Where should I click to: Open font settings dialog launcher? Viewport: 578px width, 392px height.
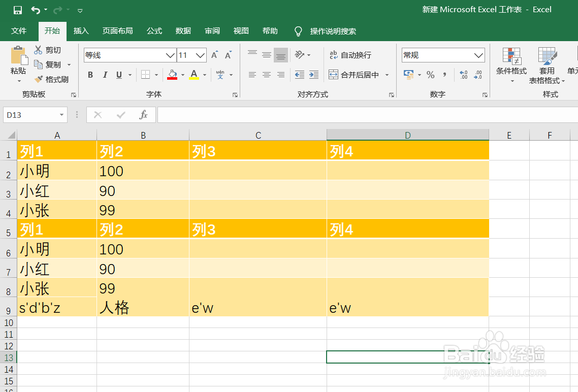pyautogui.click(x=235, y=95)
